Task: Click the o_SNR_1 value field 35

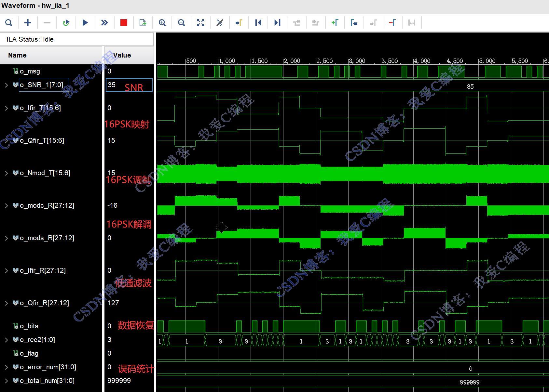Action: tap(129, 85)
